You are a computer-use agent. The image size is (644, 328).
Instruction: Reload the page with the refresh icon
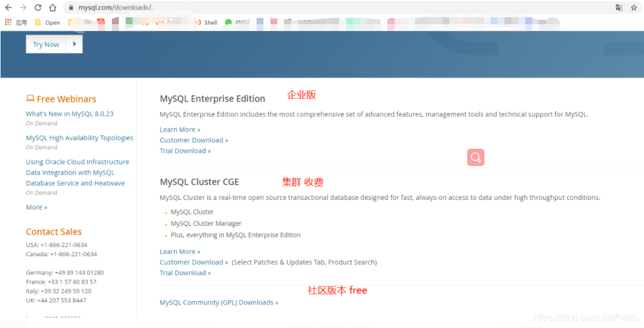(x=38, y=7)
